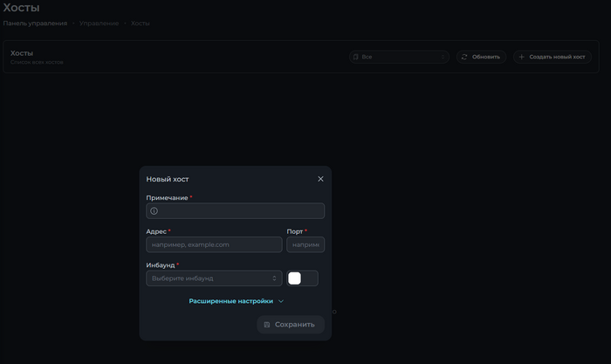The height and width of the screenshot is (364, 611).
Task: Click into the Порт input field
Action: pos(305,244)
